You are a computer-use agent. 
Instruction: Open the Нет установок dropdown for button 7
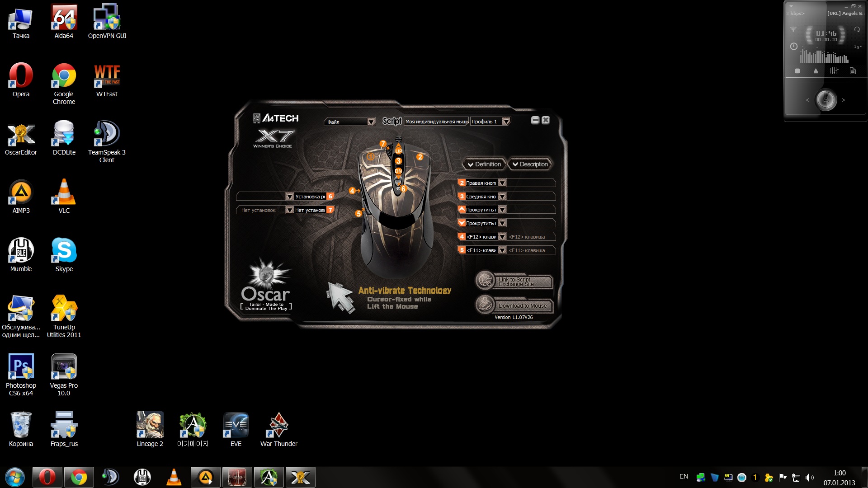pos(290,210)
